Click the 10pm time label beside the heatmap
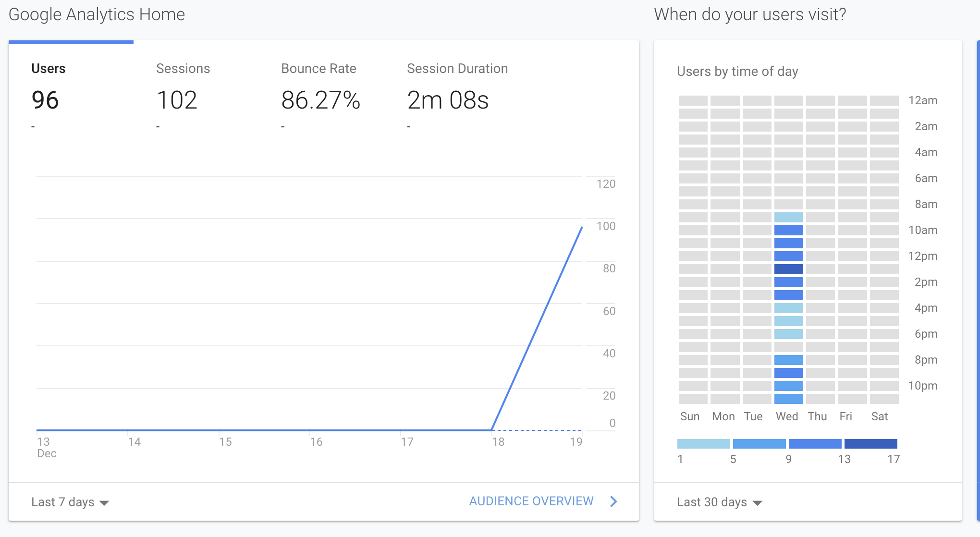Viewport: 980px width, 537px height. coord(923,386)
